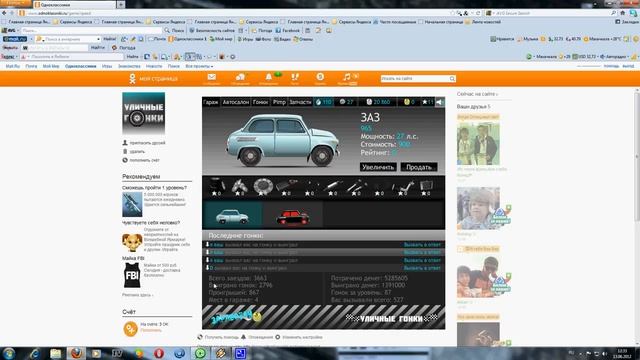
Task: Click the gold coin counter icon
Action: [407, 102]
